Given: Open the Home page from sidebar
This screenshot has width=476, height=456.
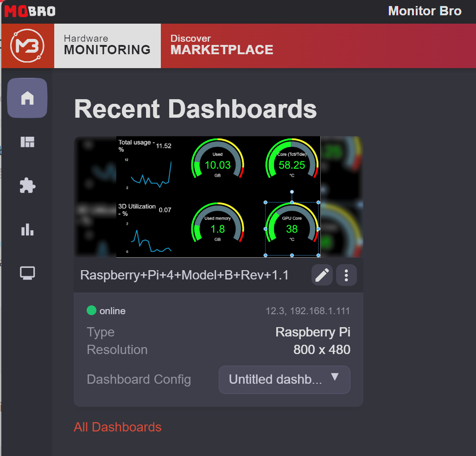Looking at the screenshot, I should pyautogui.click(x=27, y=98).
